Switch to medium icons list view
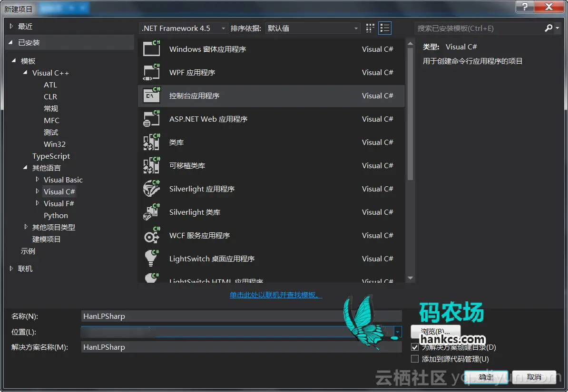This screenshot has height=392, width=568. pos(385,28)
